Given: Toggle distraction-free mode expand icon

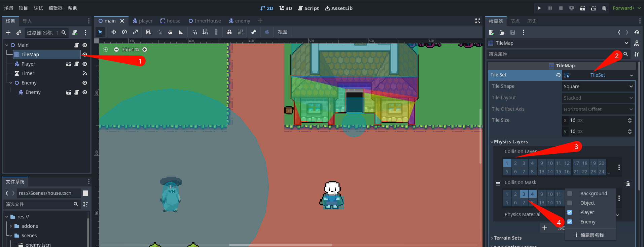Looking at the screenshot, I should (x=478, y=21).
